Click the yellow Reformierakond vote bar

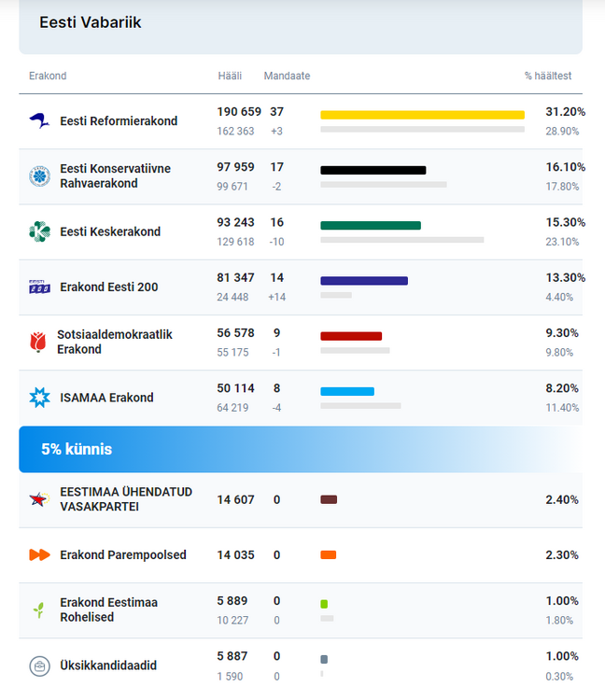pos(422,115)
